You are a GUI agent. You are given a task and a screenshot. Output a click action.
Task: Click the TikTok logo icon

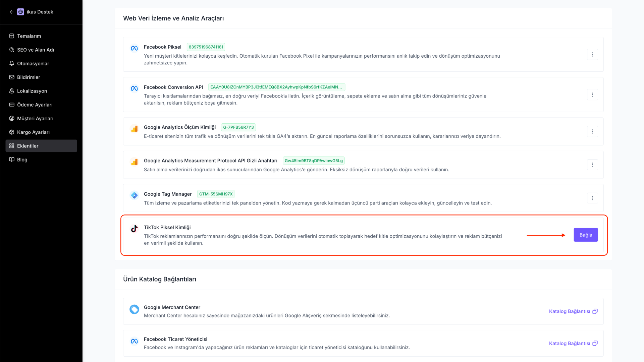[134, 229]
